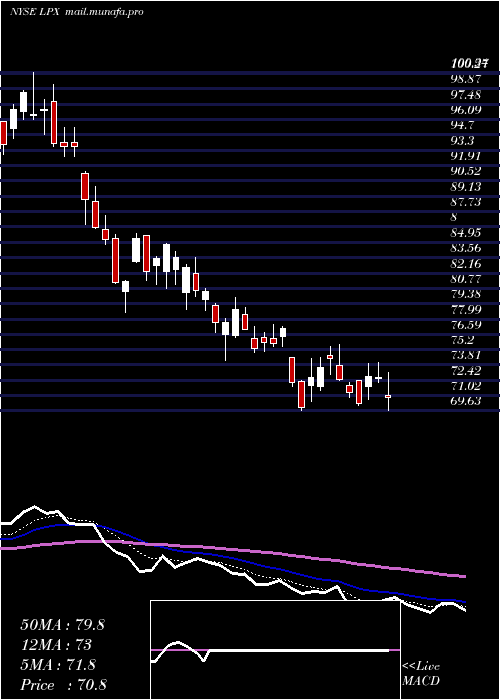This screenshot has width=500, height=700.
Task: Click the 96.09 price axis label
Action: (x=466, y=110)
